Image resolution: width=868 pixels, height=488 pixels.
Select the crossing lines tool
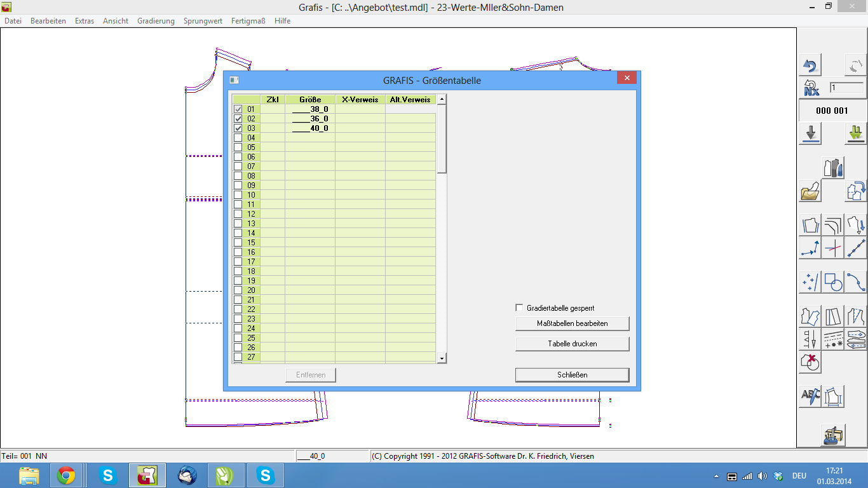point(833,248)
